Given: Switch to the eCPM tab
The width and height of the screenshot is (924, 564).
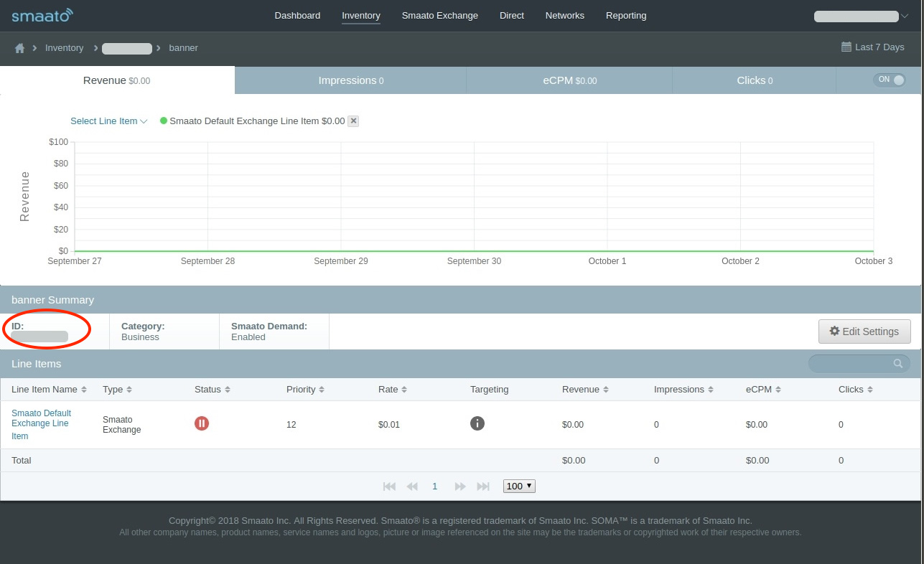Looking at the screenshot, I should (x=569, y=80).
